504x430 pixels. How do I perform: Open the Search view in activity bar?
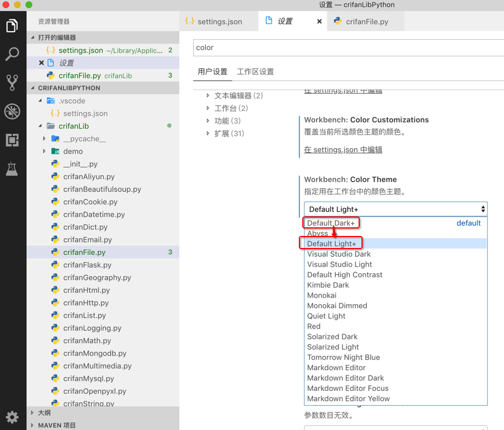pyautogui.click(x=12, y=55)
